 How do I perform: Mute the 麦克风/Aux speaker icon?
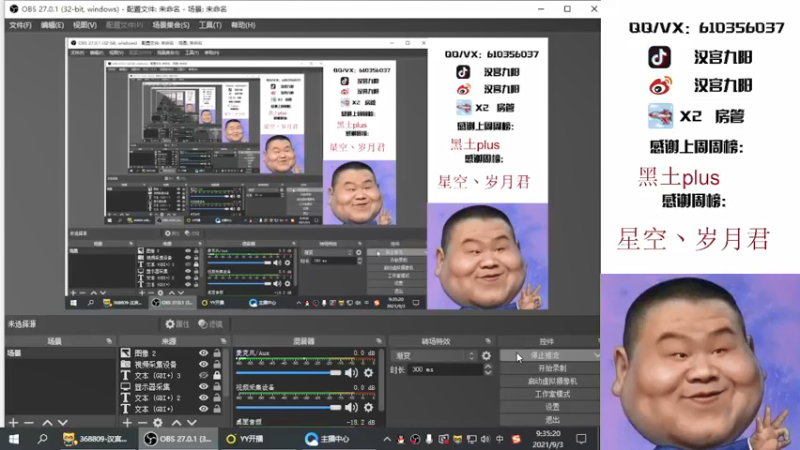[x=351, y=373]
